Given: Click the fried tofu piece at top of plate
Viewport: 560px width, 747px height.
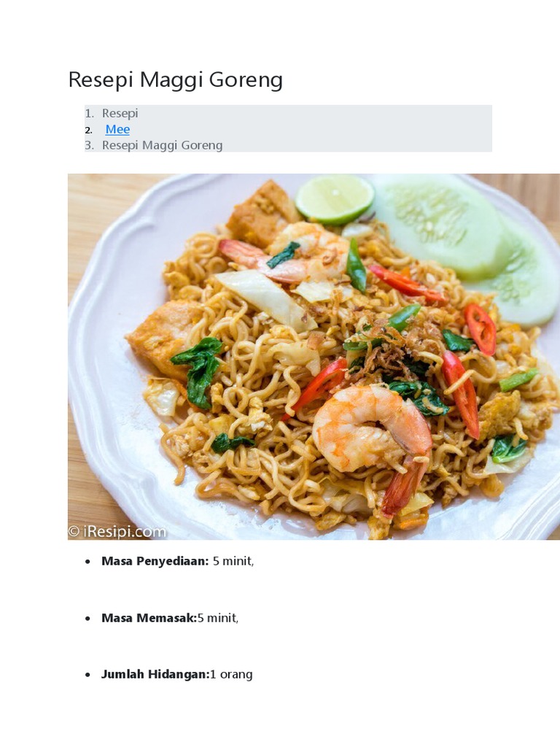Looking at the screenshot, I should tap(262, 213).
